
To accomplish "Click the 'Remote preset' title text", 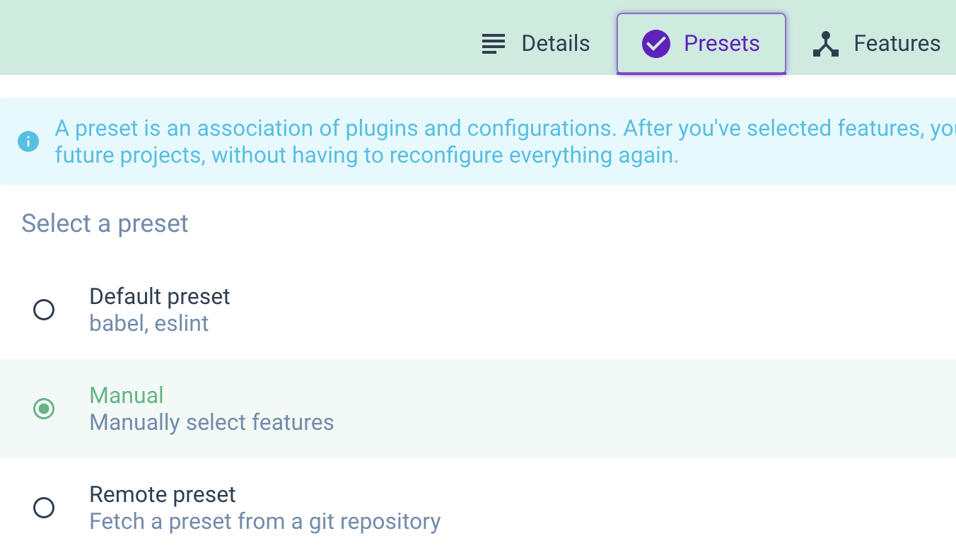I will pyautogui.click(x=163, y=494).
